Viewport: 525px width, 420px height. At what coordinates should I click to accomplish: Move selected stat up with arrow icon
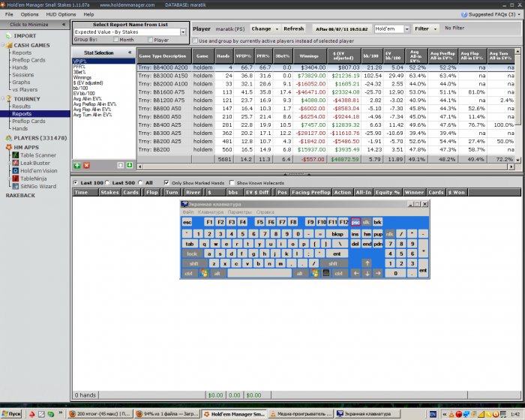(120, 165)
